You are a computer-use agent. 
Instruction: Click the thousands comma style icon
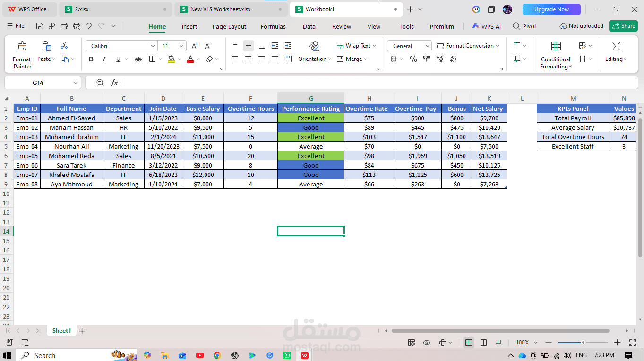click(427, 59)
